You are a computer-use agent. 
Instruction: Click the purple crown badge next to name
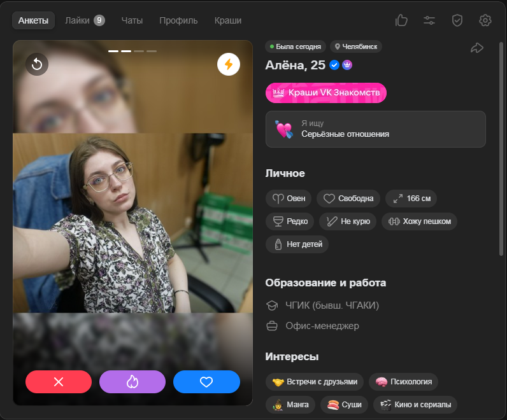pos(347,66)
